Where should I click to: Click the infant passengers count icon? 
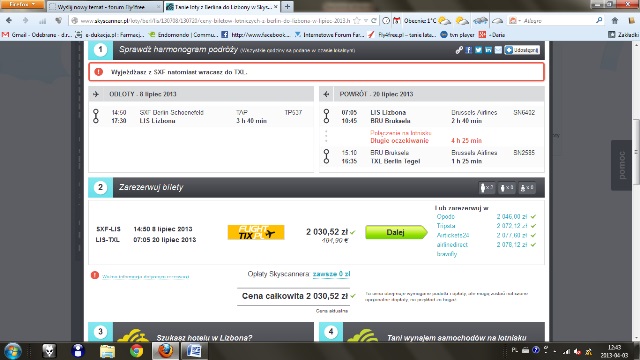[x=527, y=187]
